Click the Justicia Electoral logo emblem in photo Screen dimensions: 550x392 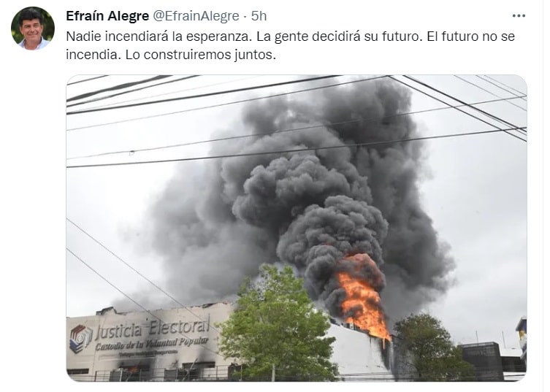[x=80, y=338]
